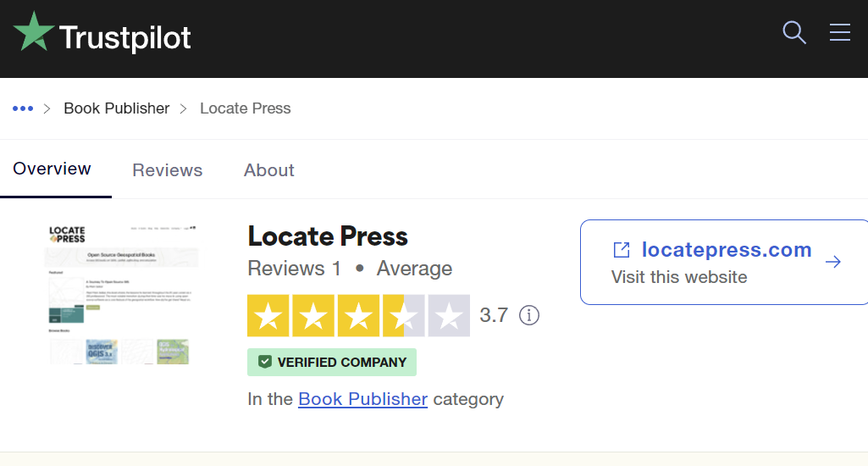This screenshot has height=466, width=868.
Task: Click the fifth grey rating star
Action: click(449, 316)
